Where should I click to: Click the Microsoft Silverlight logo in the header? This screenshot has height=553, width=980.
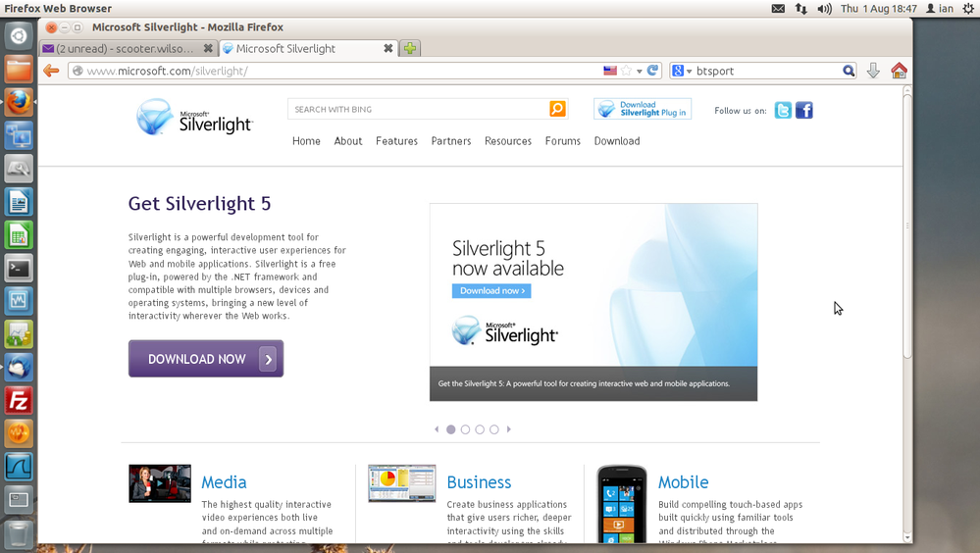(x=194, y=118)
